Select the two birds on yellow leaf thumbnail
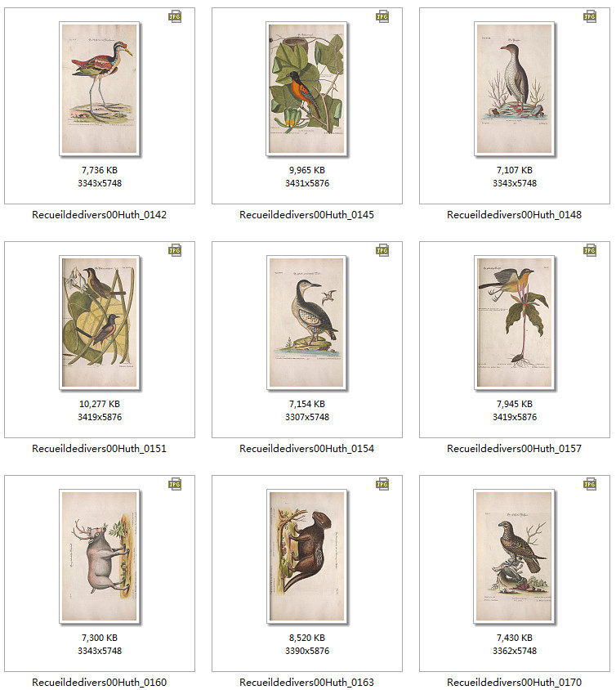Image resolution: width=616 pixels, height=690 pixels. click(100, 323)
